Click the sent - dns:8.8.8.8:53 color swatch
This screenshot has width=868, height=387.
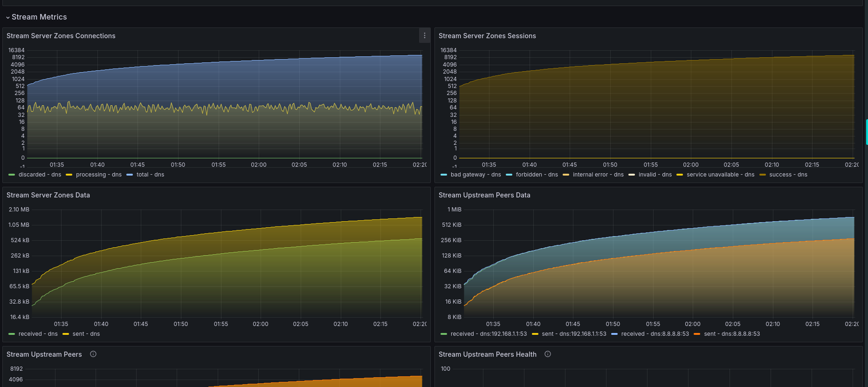(x=697, y=334)
